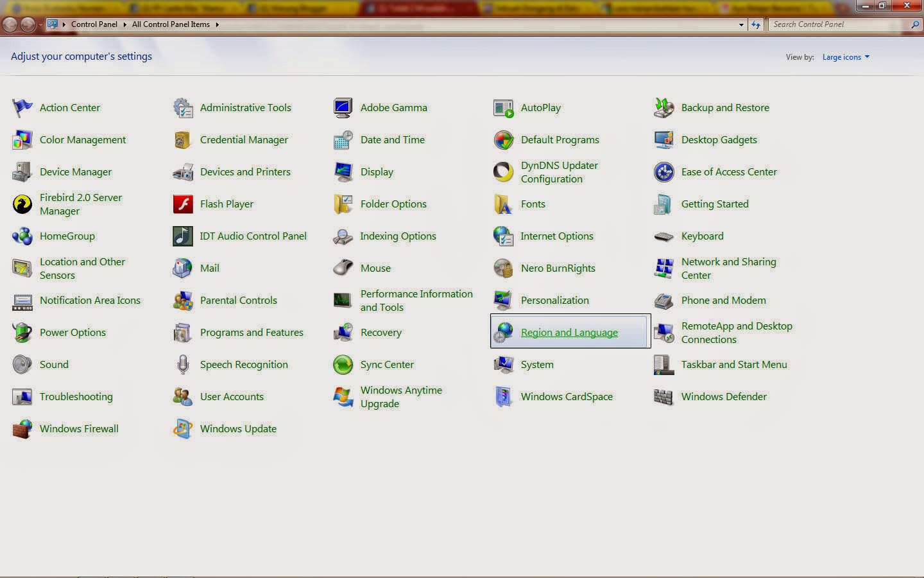Open the User Accounts link
924x578 pixels.
pyautogui.click(x=232, y=397)
